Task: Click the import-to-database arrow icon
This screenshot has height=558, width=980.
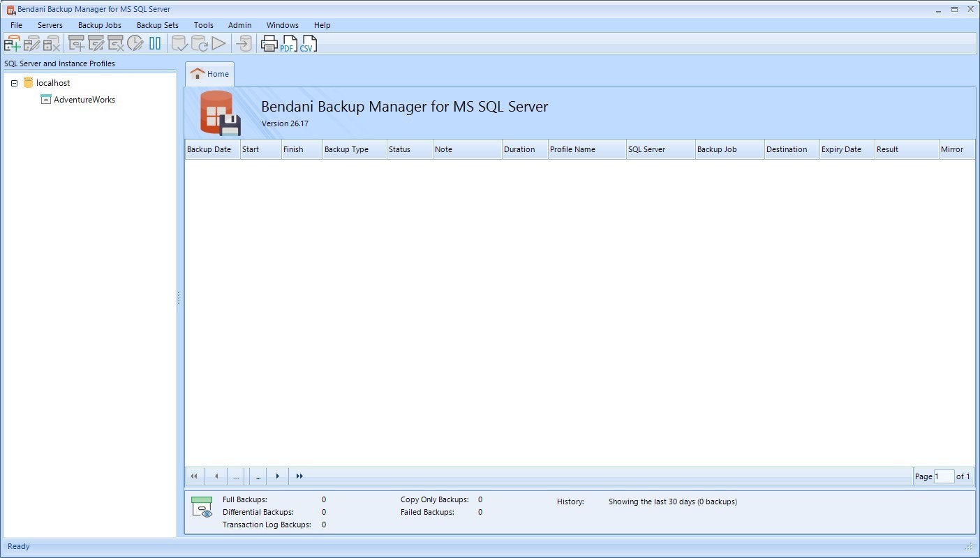Action: [244, 43]
